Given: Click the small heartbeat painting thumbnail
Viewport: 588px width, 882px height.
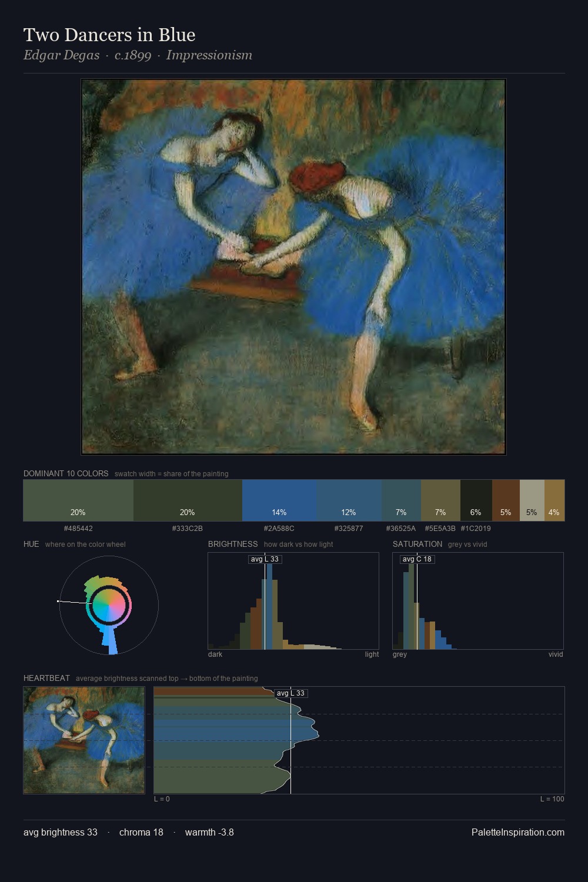Looking at the screenshot, I should click(x=84, y=740).
